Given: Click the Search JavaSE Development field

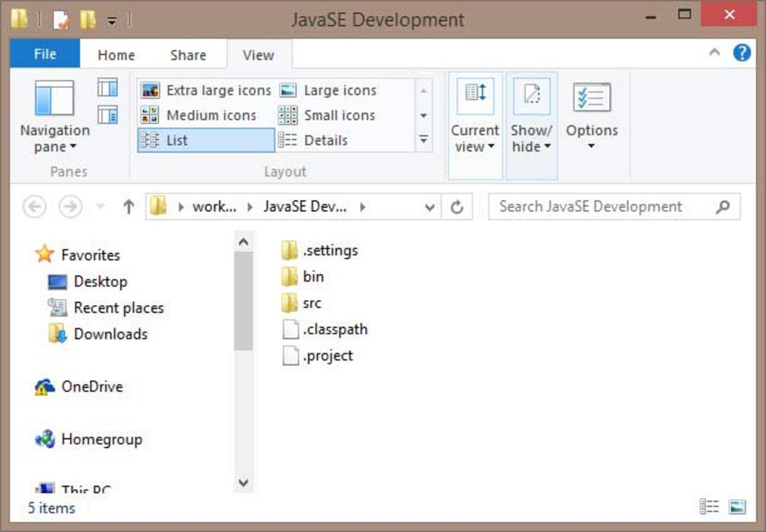Looking at the screenshot, I should click(x=614, y=206).
